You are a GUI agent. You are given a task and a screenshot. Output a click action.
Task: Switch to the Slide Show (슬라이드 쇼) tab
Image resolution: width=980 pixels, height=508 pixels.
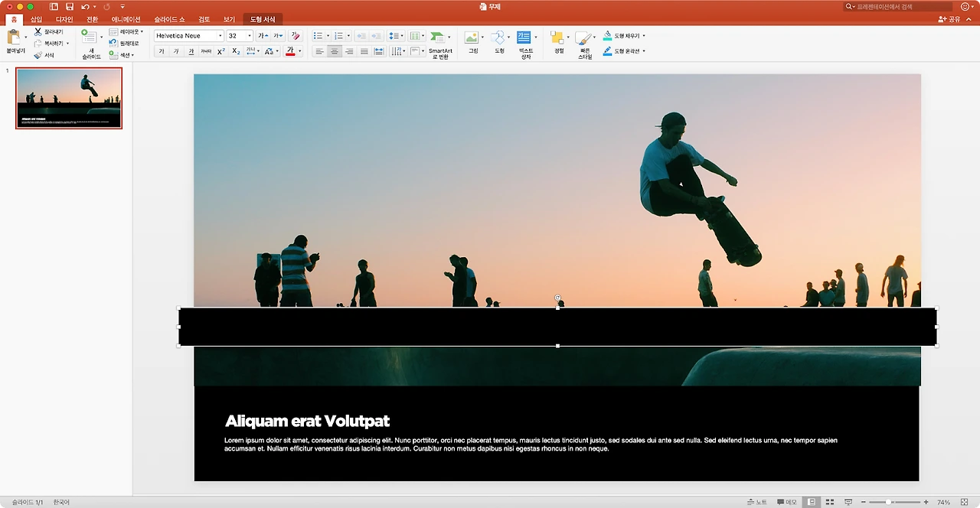168,19
